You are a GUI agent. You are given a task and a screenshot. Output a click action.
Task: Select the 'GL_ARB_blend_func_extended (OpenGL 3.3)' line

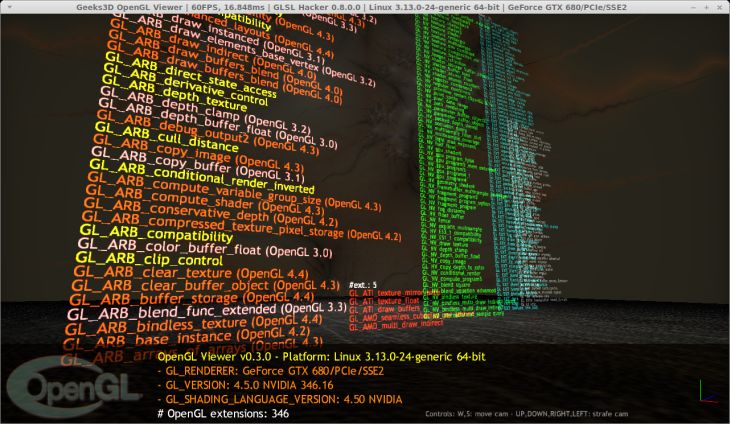tap(207, 311)
